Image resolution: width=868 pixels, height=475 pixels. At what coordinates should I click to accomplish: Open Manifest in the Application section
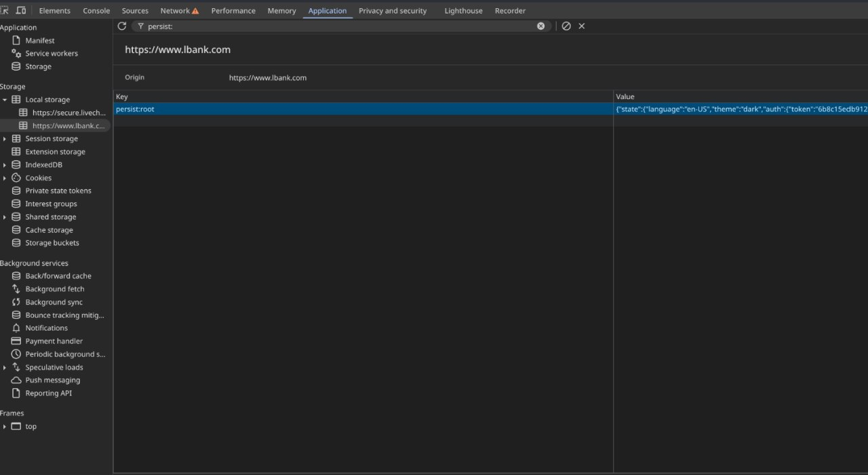point(40,41)
